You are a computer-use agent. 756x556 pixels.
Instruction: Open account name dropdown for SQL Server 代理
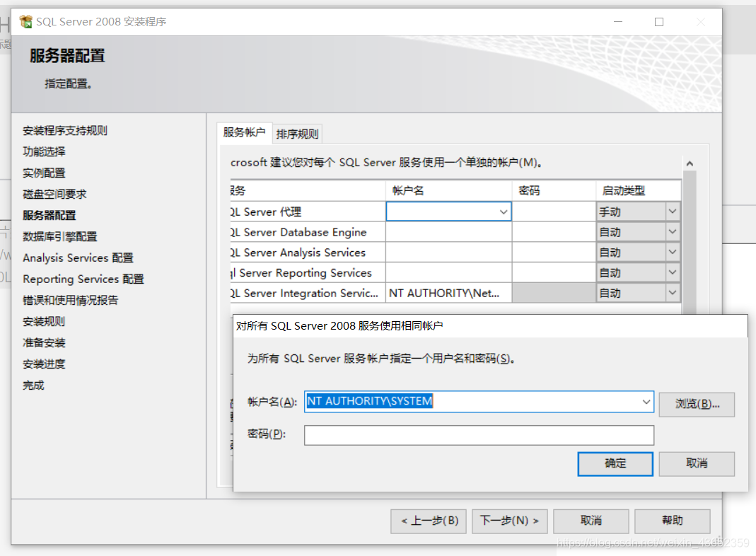[504, 212]
